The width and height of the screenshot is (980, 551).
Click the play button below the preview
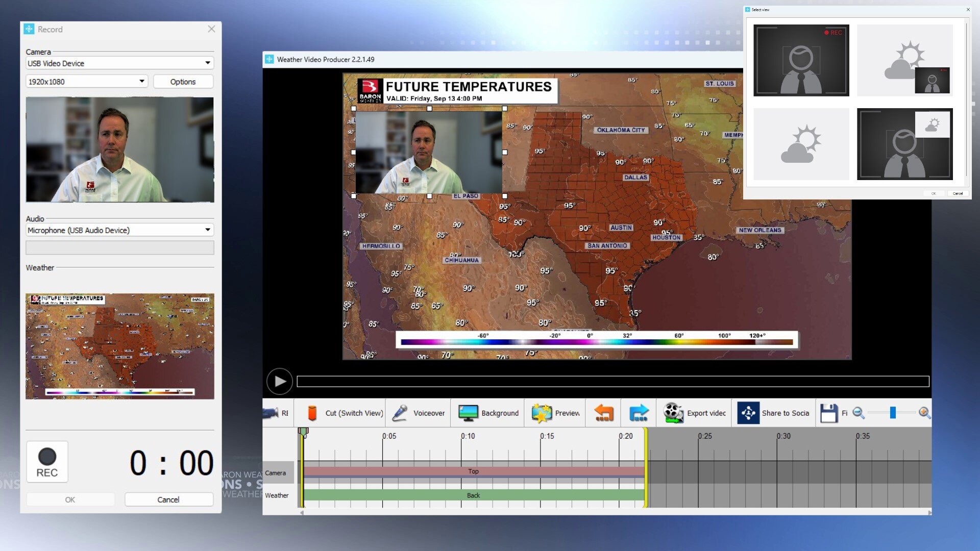pyautogui.click(x=280, y=381)
